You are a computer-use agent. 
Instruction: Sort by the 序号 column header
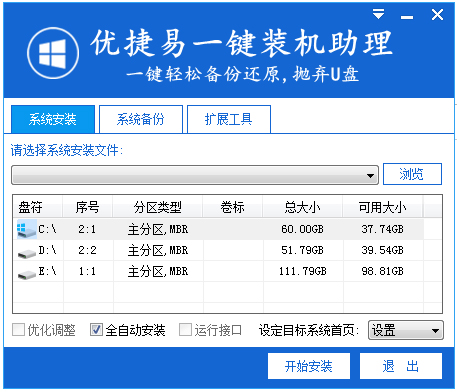click(x=87, y=207)
